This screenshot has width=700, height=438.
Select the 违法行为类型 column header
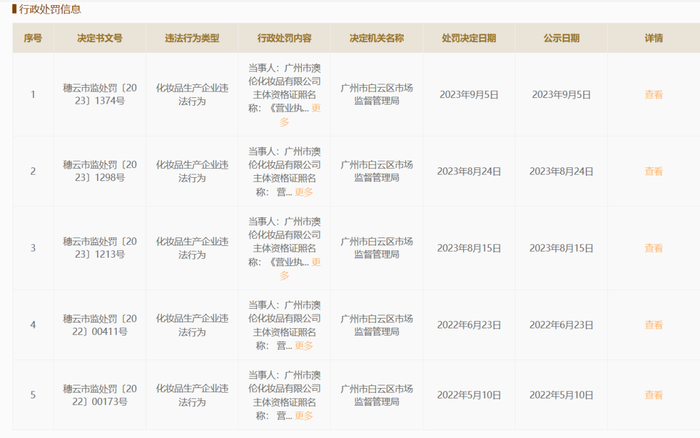coord(192,38)
